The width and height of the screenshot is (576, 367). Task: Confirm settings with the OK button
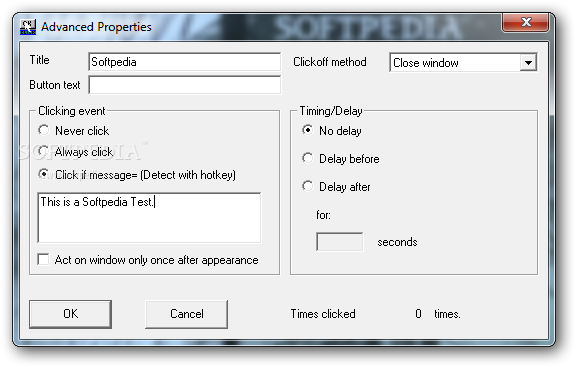coord(71,314)
